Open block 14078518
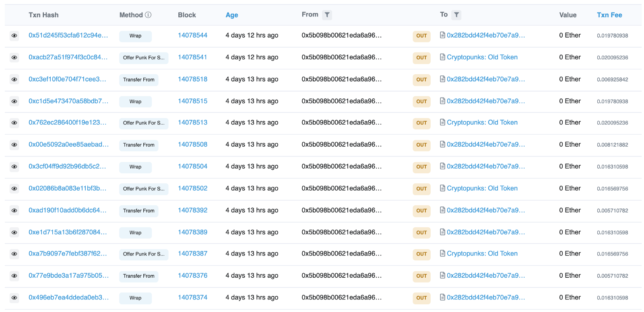 pos(192,79)
